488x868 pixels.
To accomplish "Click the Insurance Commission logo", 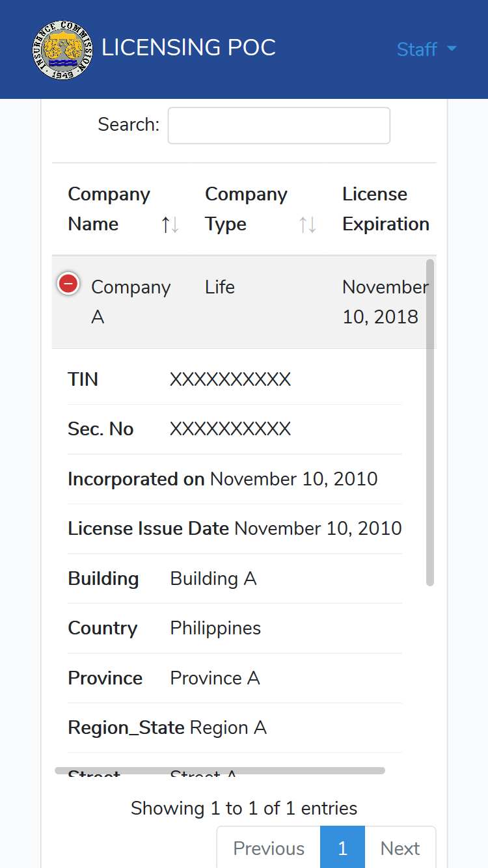I will click(x=62, y=49).
